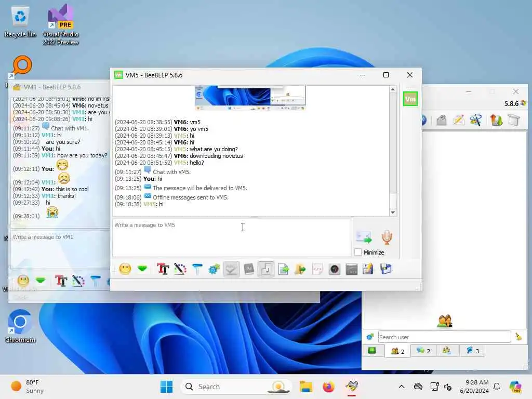The height and width of the screenshot is (399, 532).
Task: Click the pencil note icon in main BeeBEEP toolbar
Action: [x=458, y=120]
